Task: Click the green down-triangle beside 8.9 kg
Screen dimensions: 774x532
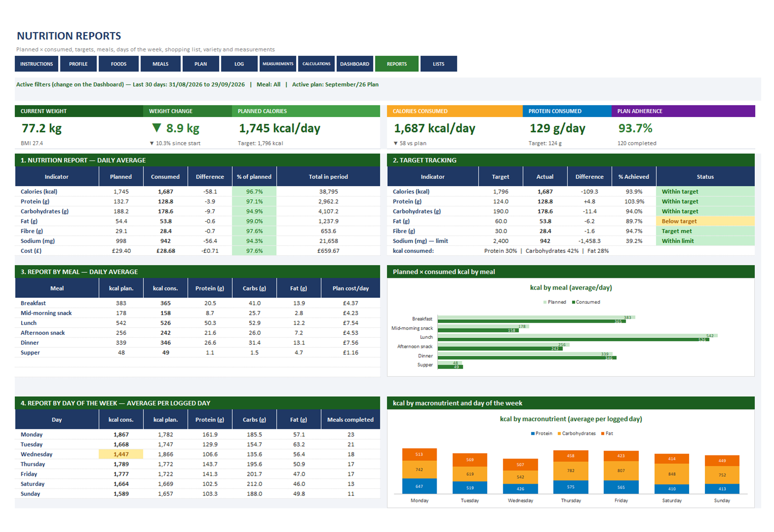Action: pos(157,128)
